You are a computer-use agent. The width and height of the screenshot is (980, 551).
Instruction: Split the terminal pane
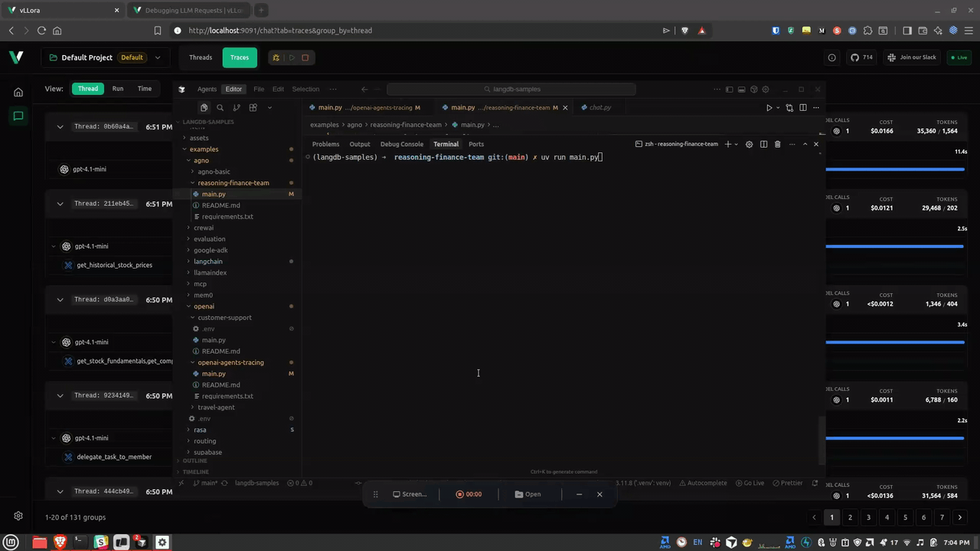point(763,144)
